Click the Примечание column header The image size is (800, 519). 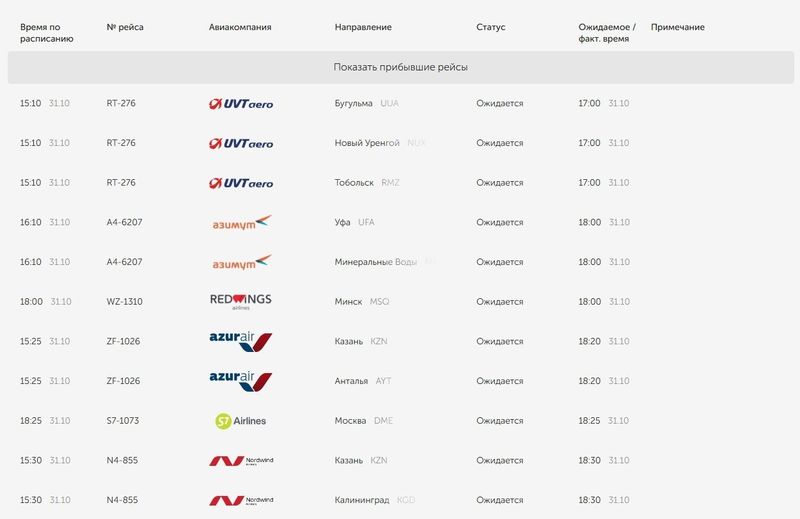click(678, 27)
